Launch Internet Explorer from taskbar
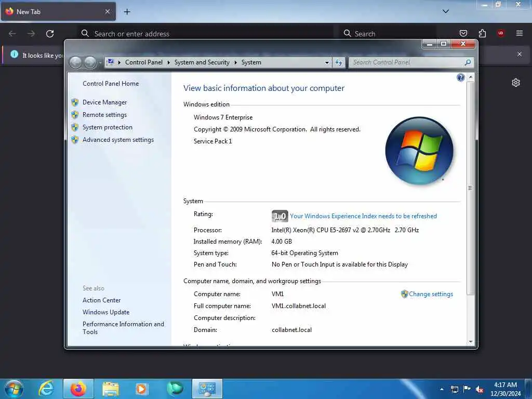 point(46,389)
